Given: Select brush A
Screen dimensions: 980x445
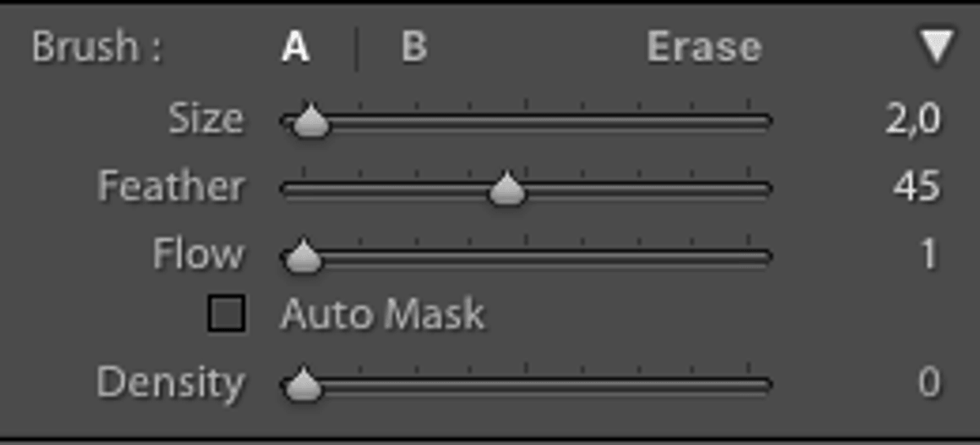Looking at the screenshot, I should coord(296,47).
